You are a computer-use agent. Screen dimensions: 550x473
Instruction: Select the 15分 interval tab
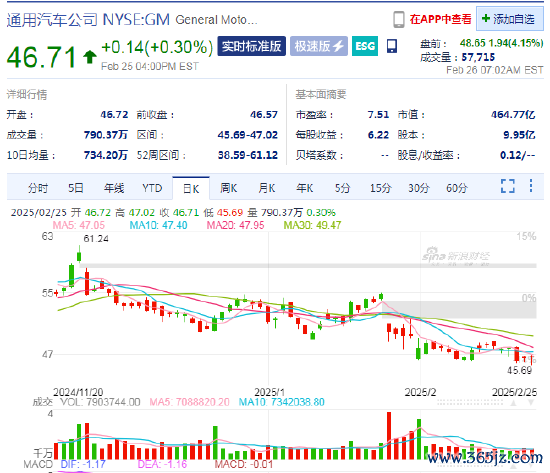click(x=381, y=188)
